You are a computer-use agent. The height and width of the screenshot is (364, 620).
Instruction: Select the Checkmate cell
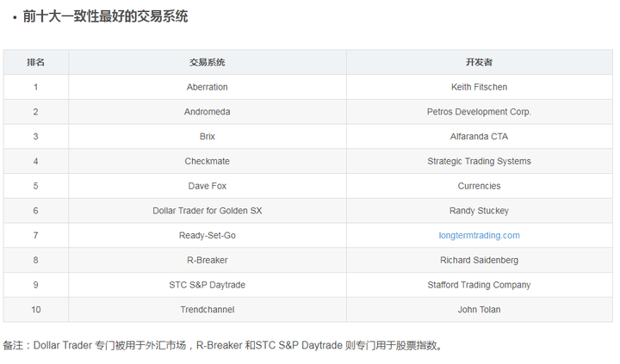point(208,161)
